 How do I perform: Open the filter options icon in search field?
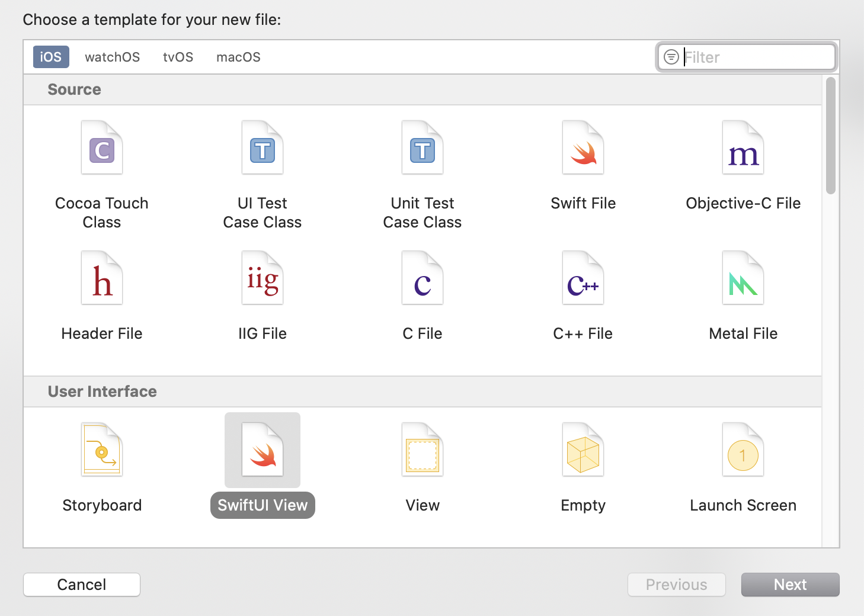coord(671,57)
